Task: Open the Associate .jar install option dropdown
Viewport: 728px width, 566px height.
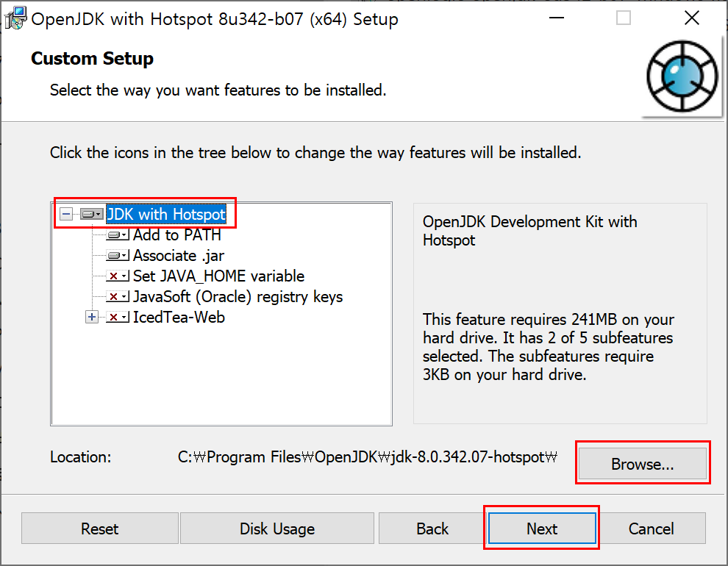Action: 118,256
